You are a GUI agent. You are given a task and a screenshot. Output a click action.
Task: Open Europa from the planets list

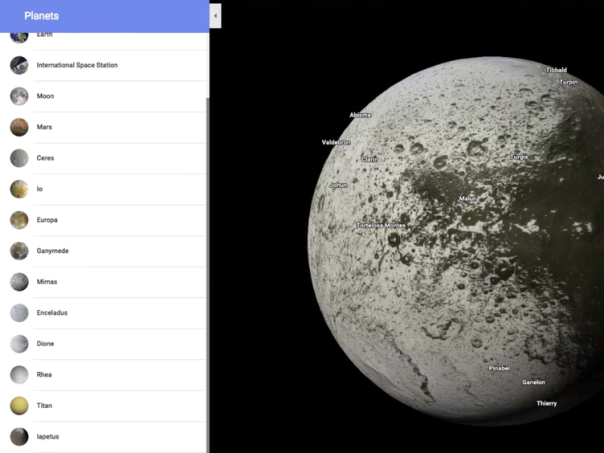[x=47, y=220]
